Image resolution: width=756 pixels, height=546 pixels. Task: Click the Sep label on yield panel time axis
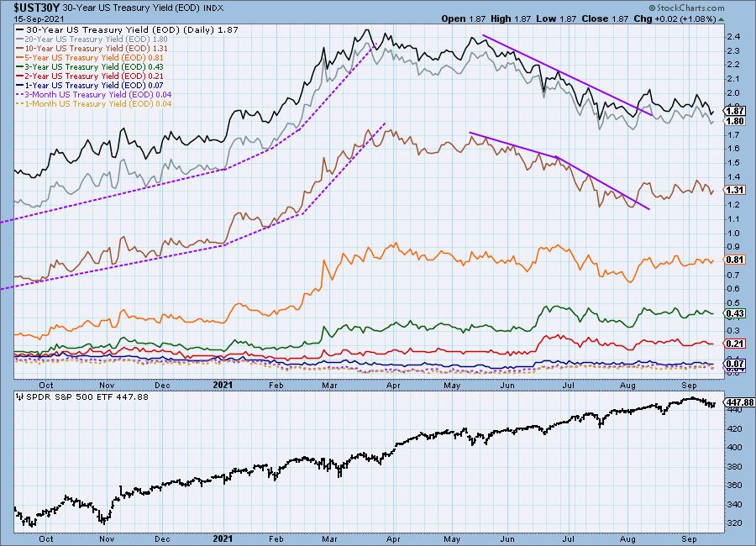(x=689, y=385)
